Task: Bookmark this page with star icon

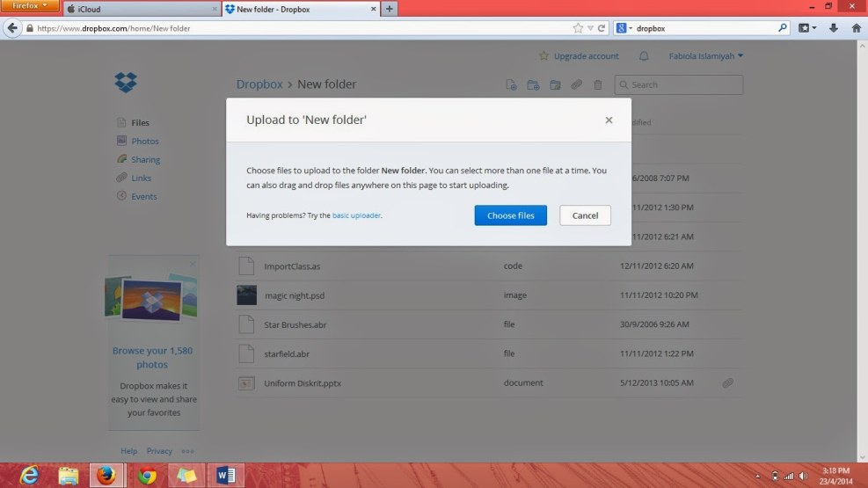Action: coord(578,28)
